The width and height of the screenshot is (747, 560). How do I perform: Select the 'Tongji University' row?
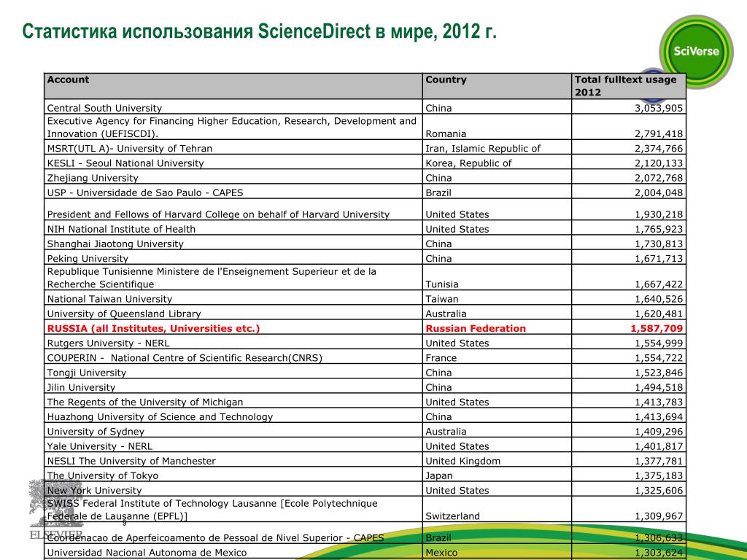365,371
